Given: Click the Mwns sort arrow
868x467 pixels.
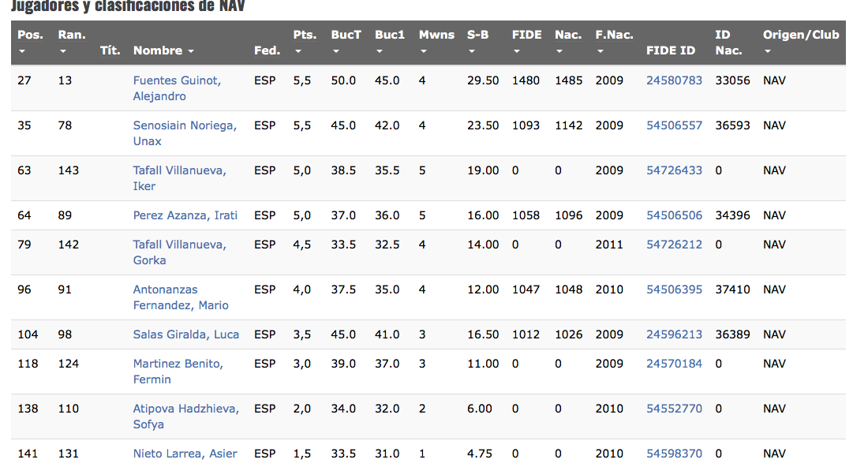Looking at the screenshot, I should point(424,51).
